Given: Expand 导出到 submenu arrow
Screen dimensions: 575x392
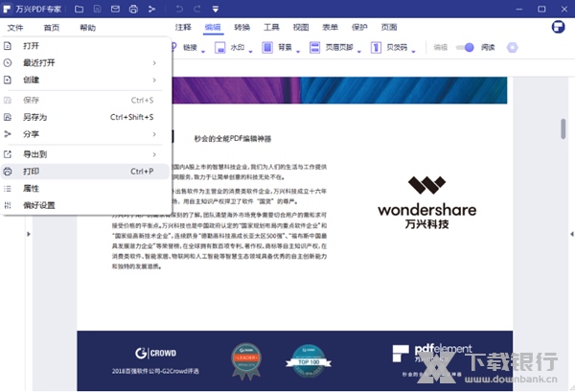Looking at the screenshot, I should click(x=154, y=154).
